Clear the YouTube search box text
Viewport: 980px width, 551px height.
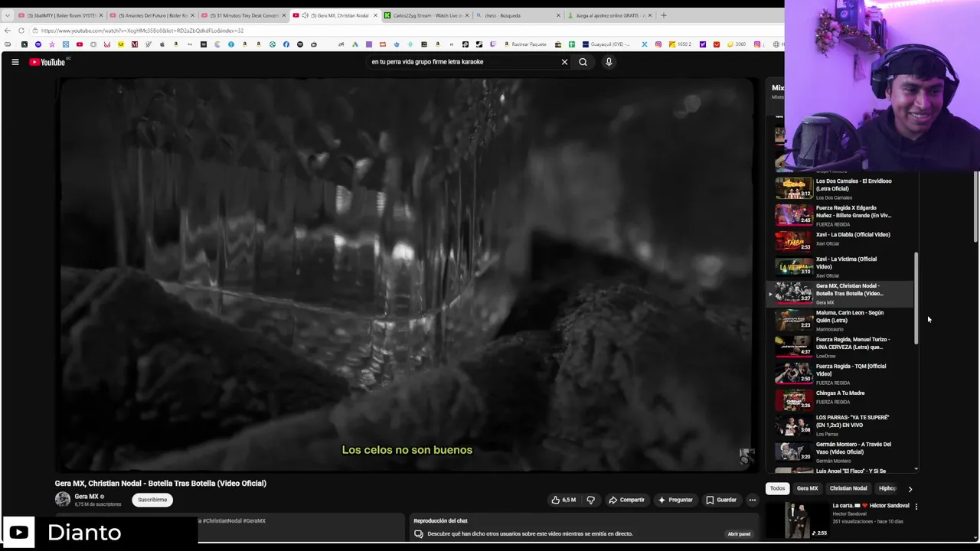pyautogui.click(x=564, y=62)
